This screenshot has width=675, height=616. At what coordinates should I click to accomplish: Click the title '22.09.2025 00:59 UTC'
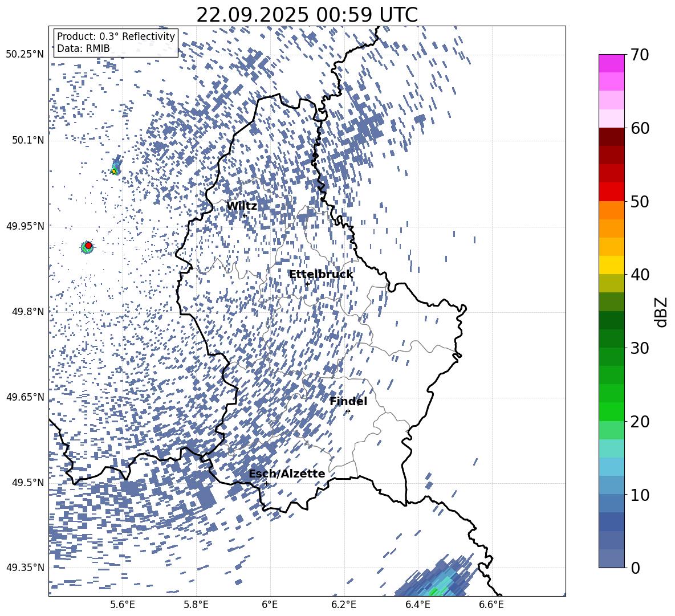click(307, 15)
